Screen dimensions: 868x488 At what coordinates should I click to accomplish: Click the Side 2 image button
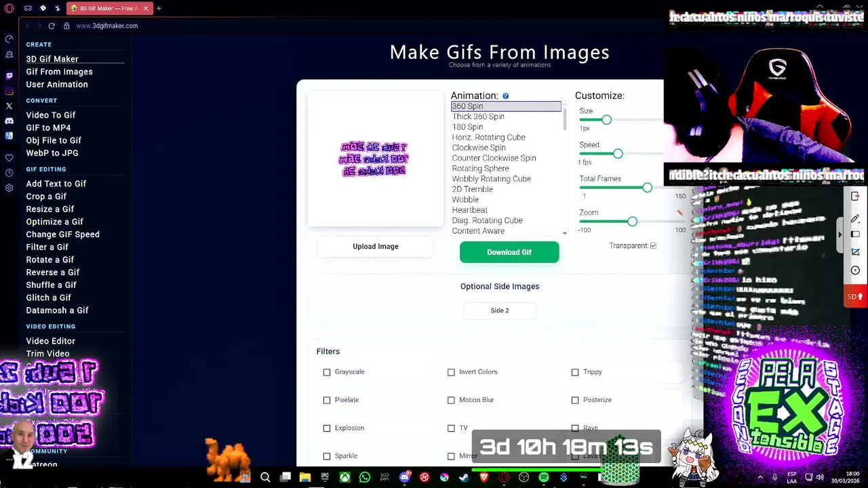[x=500, y=310]
